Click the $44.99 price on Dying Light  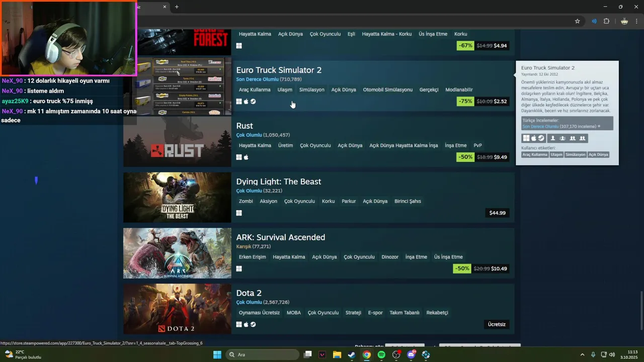pos(497,213)
